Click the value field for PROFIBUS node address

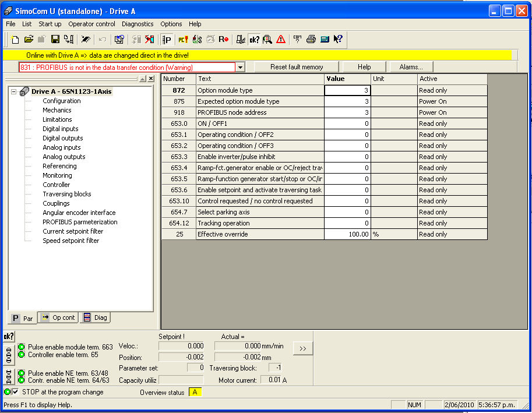(347, 112)
